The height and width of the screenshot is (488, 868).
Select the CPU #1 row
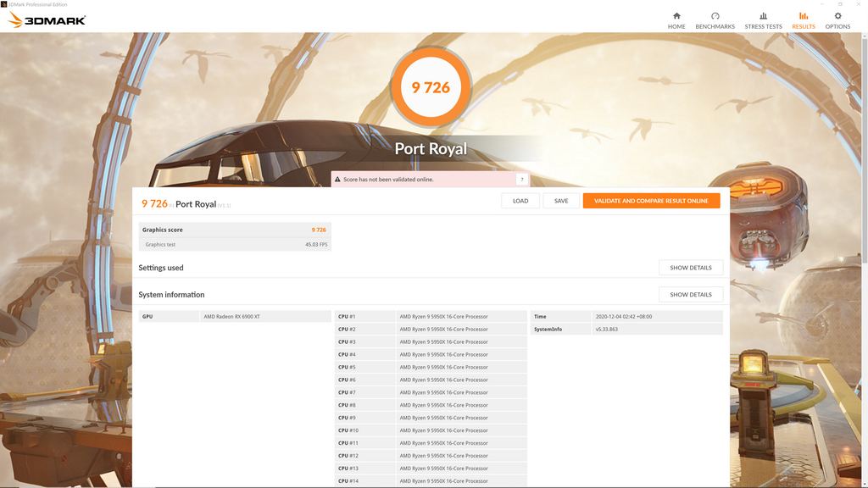tap(431, 317)
